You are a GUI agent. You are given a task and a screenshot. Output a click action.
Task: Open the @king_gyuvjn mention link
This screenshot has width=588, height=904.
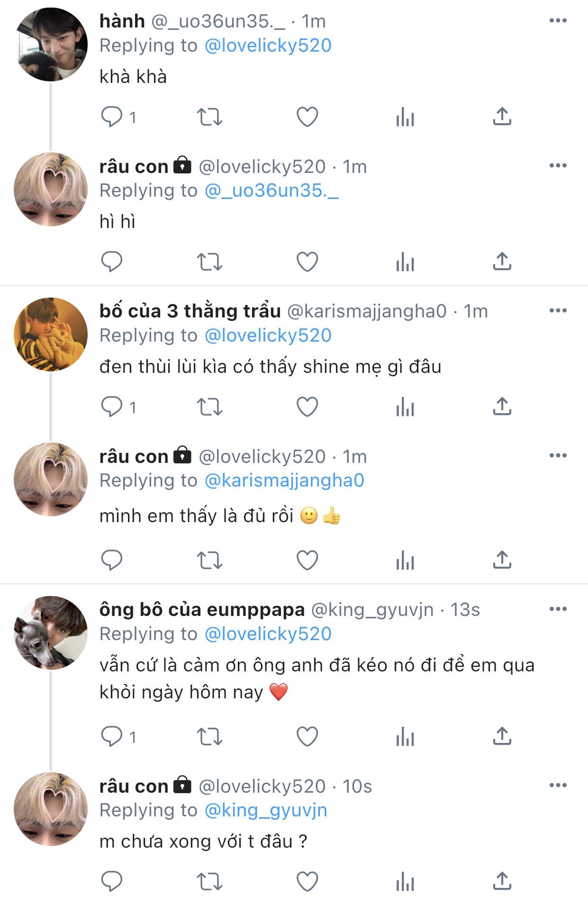pyautogui.click(x=266, y=810)
